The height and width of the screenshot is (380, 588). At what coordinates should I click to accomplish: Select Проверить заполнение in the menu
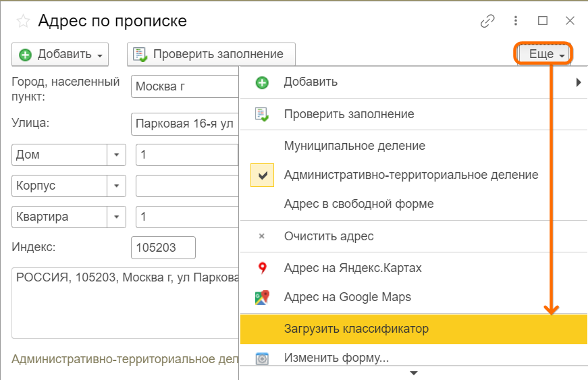pos(348,114)
